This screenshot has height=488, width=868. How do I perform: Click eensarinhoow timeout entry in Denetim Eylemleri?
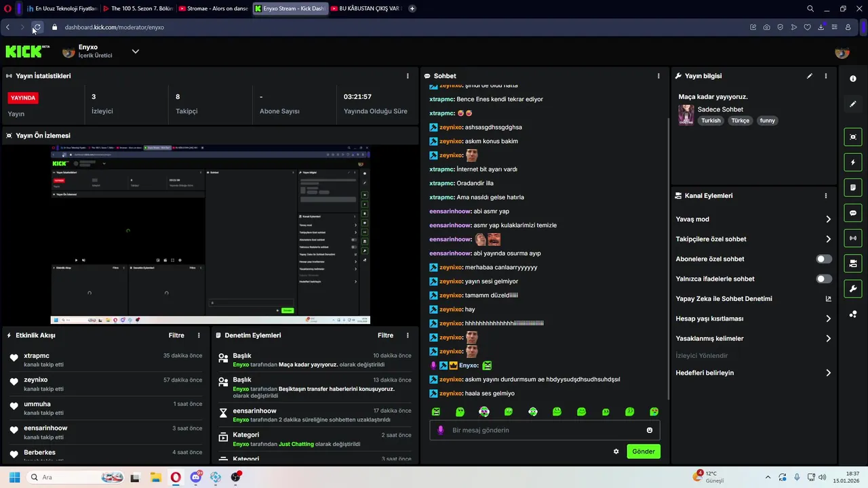(x=315, y=415)
